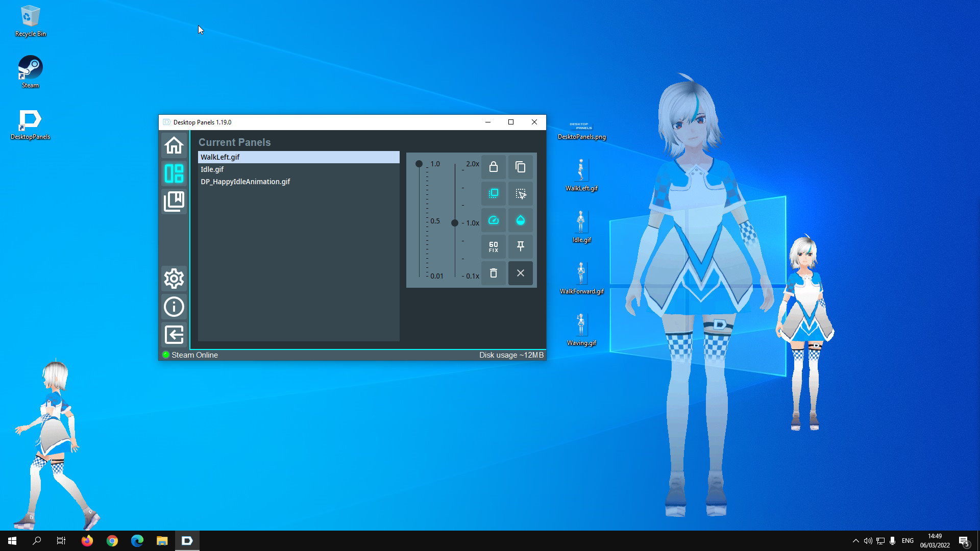This screenshot has width=980, height=551.
Task: Toggle the lock on WalkLeft.gif panel
Action: click(493, 167)
